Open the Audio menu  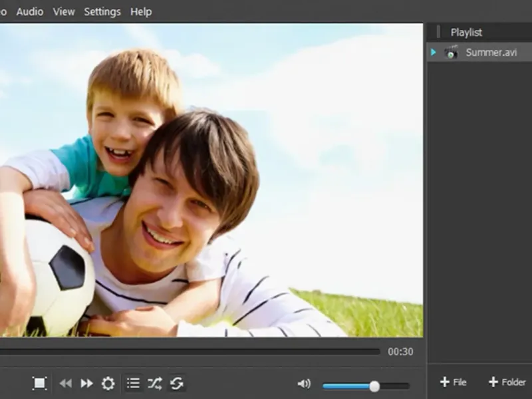tap(29, 11)
